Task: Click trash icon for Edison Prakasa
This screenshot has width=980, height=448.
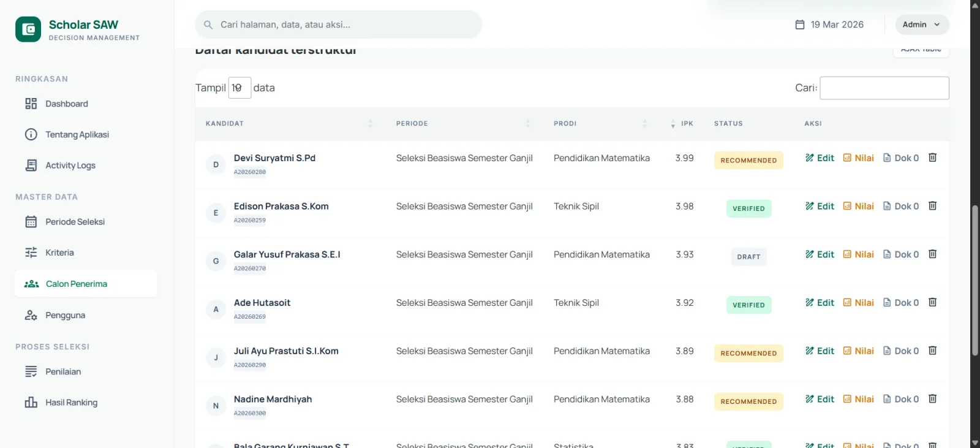Action: pyautogui.click(x=932, y=206)
